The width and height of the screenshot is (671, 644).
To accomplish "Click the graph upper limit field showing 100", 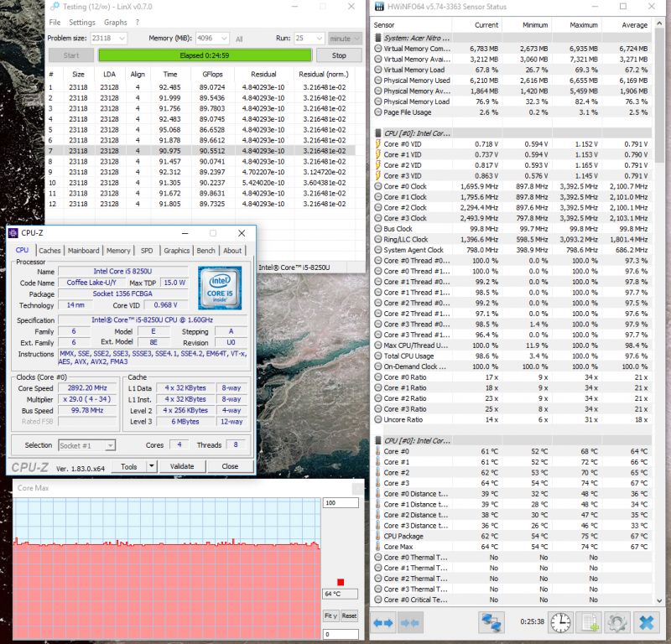I will [x=341, y=503].
